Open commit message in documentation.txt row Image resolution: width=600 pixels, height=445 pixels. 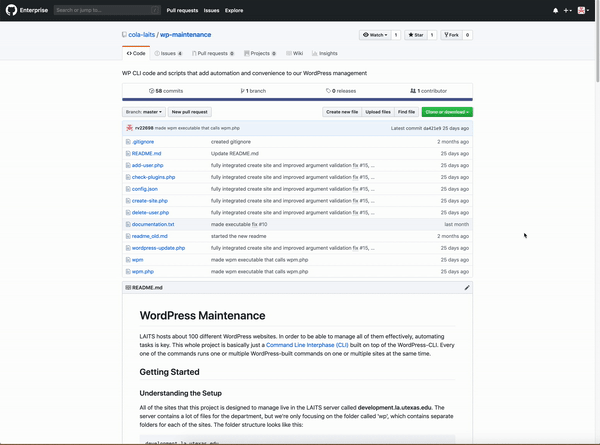pyautogui.click(x=239, y=224)
